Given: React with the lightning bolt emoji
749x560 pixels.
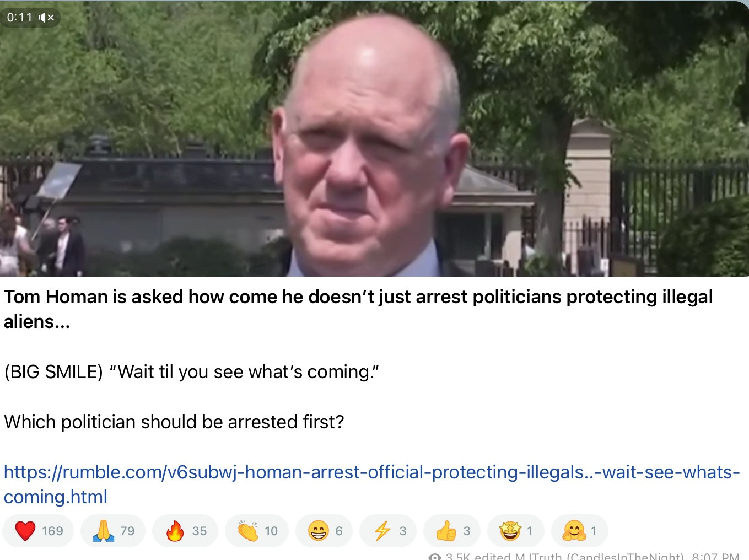Looking at the screenshot, I should (x=382, y=531).
